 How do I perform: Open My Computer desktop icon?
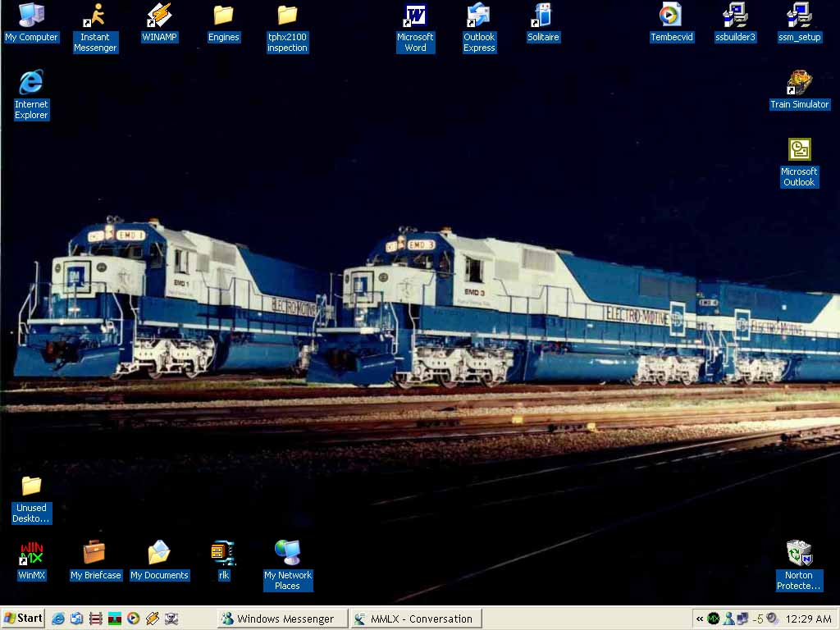31,22
